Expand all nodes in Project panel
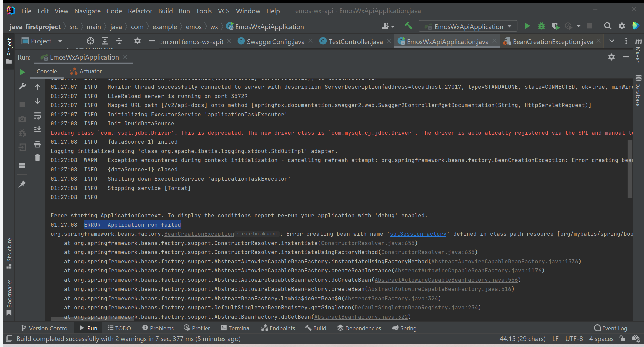The height and width of the screenshot is (347, 644). click(105, 41)
